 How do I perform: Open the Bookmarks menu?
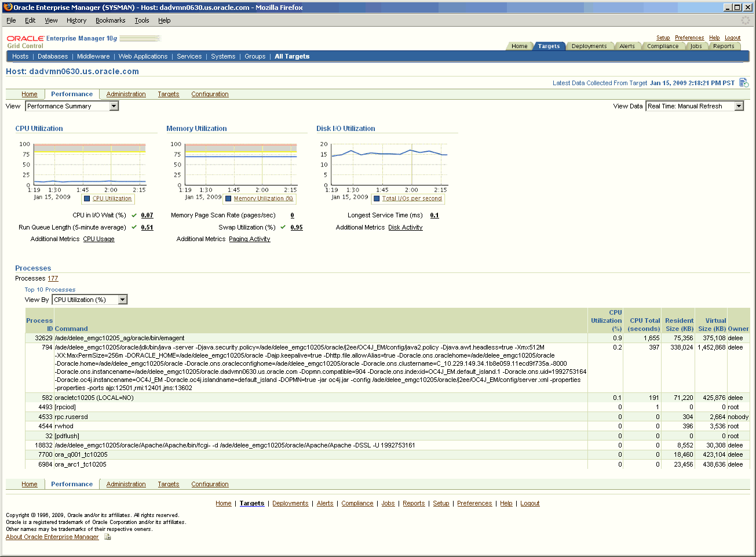pos(110,20)
